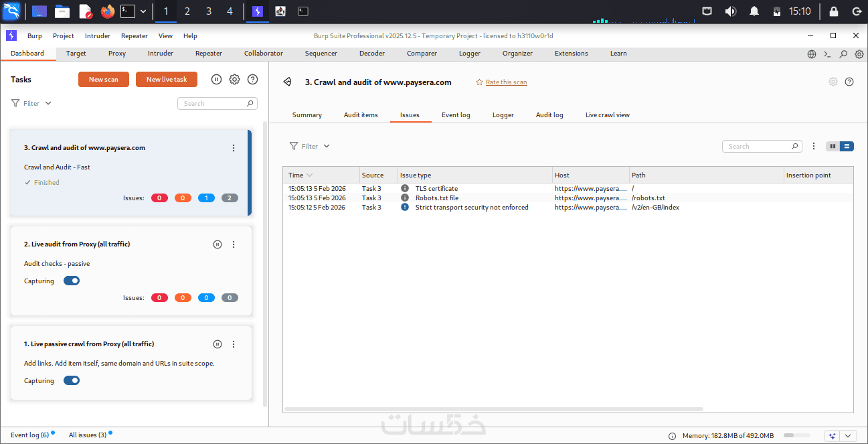Click the Issues search input field
Viewport: 868px width, 444px height.
point(762,146)
